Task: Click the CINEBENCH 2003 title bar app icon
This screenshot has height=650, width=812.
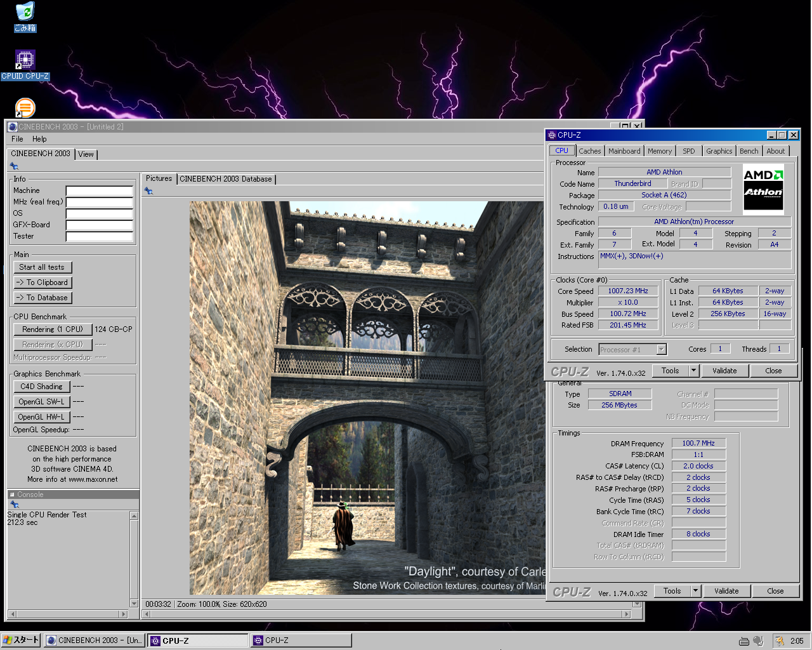Action: [x=13, y=127]
